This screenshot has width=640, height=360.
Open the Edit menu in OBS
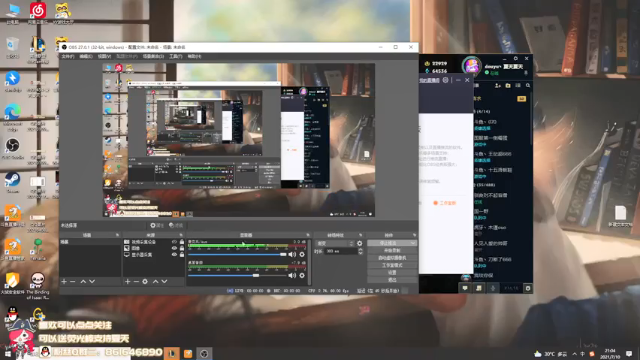[86, 56]
